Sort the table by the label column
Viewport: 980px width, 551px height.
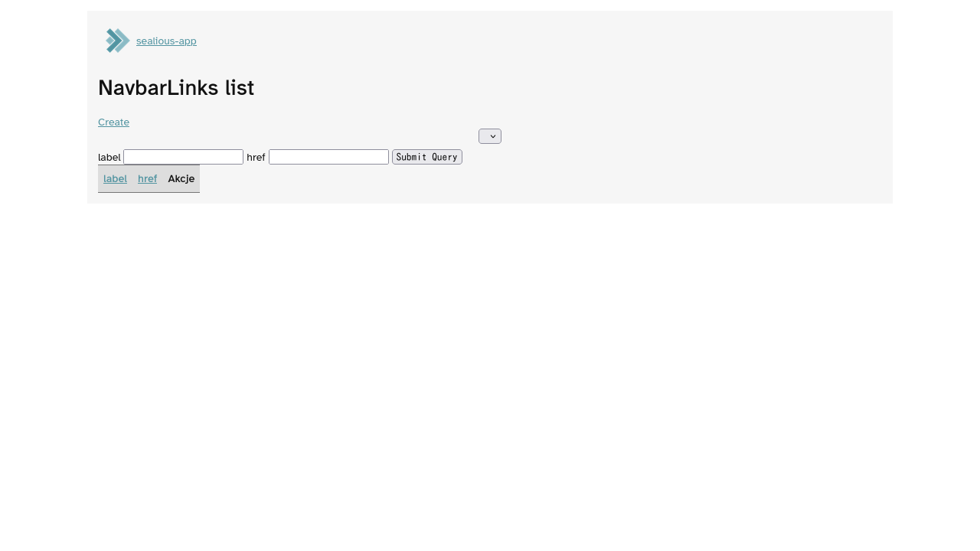tap(115, 179)
